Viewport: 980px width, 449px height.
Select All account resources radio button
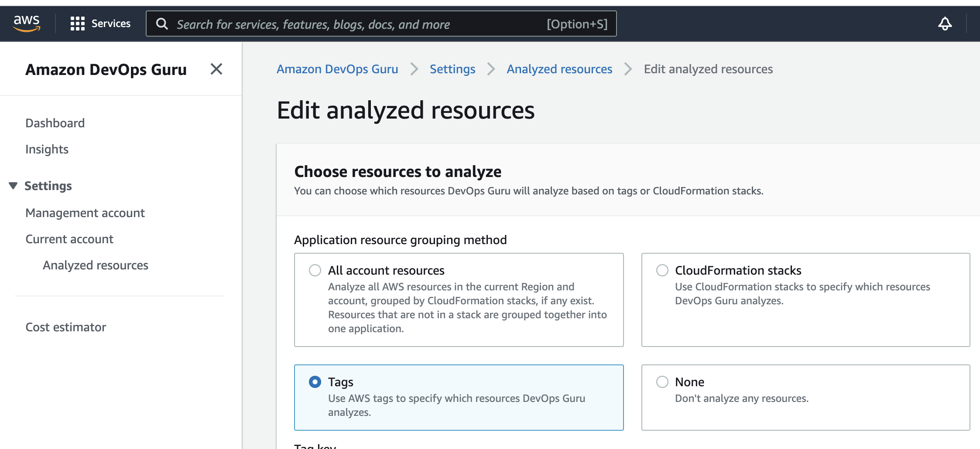click(x=315, y=270)
